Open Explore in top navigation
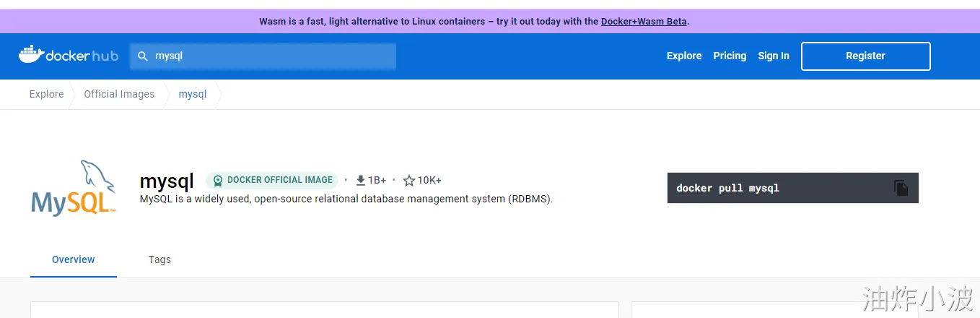Viewport: 980px width, 318px height. [x=684, y=56]
